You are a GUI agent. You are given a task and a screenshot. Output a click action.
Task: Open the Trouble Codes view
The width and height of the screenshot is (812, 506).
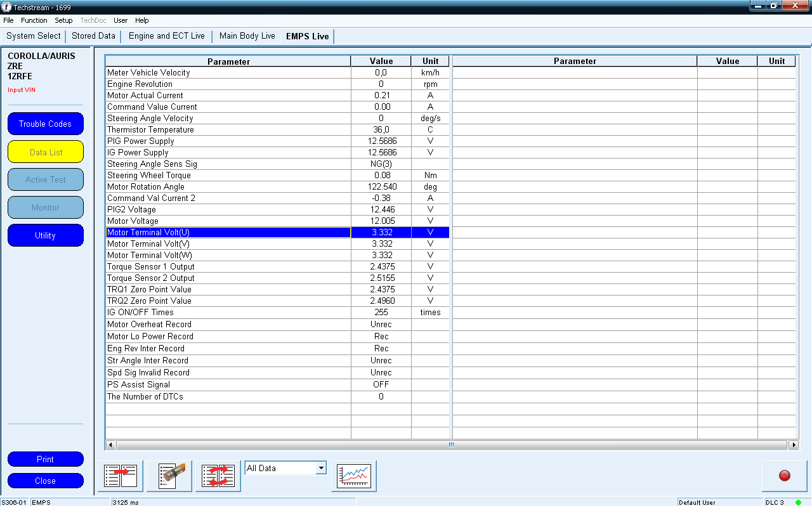click(x=46, y=124)
